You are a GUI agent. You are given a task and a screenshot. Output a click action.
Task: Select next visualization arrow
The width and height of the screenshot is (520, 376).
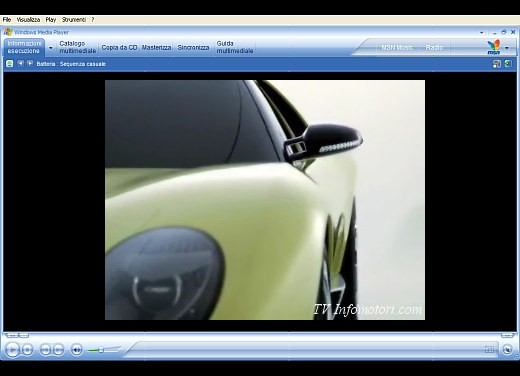click(30, 63)
